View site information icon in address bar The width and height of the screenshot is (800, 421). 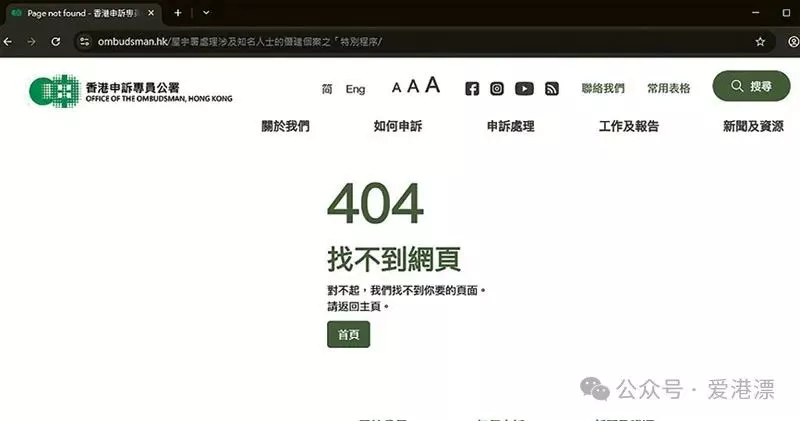(x=85, y=42)
